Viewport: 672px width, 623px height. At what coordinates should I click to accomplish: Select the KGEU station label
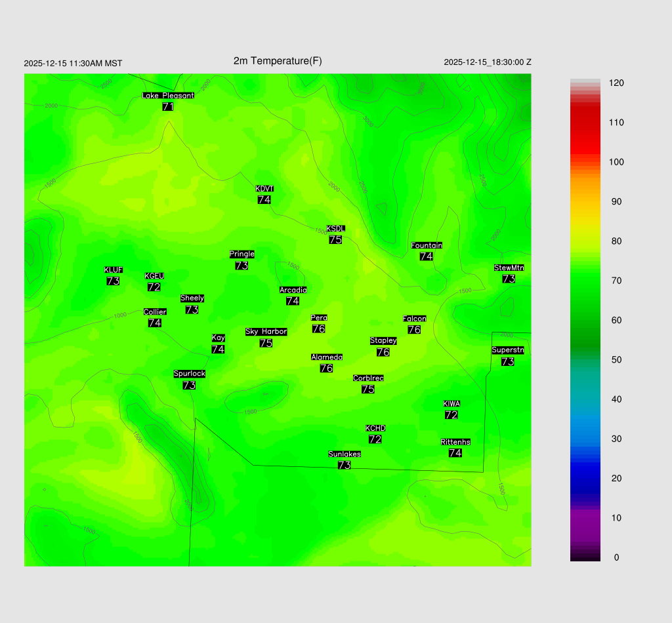click(154, 276)
